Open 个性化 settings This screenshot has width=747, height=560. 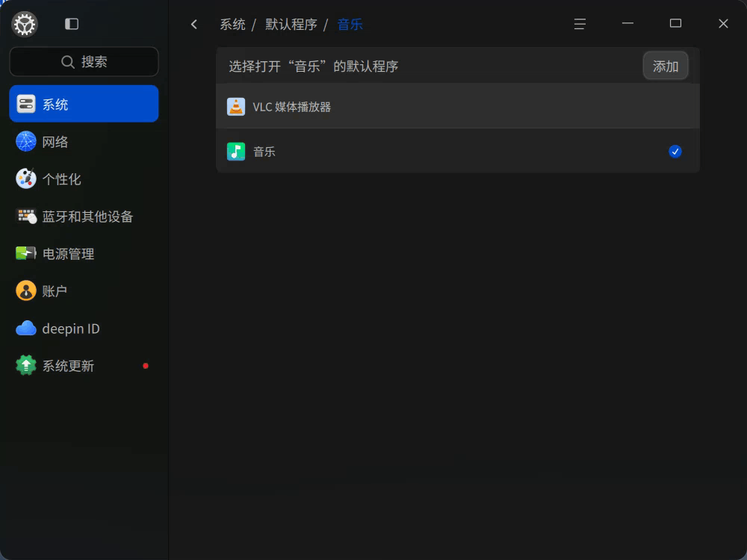84,179
